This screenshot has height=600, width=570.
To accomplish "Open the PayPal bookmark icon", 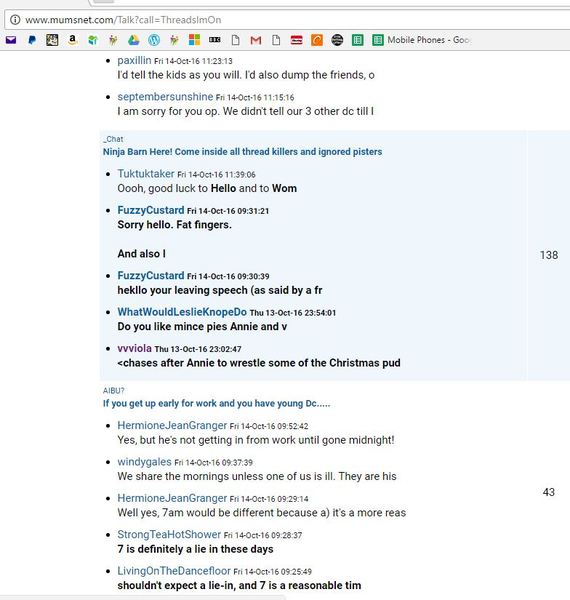I will 32,40.
